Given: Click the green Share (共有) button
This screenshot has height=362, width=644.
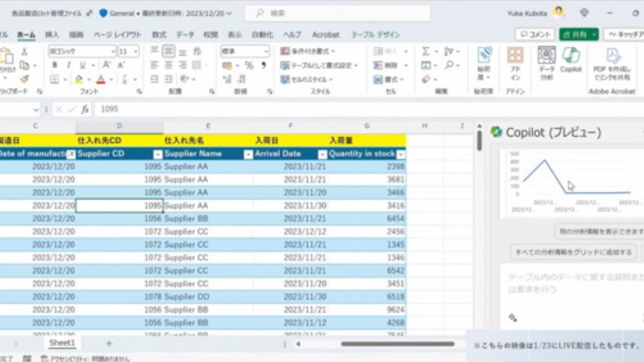Looking at the screenshot, I should click(x=579, y=35).
